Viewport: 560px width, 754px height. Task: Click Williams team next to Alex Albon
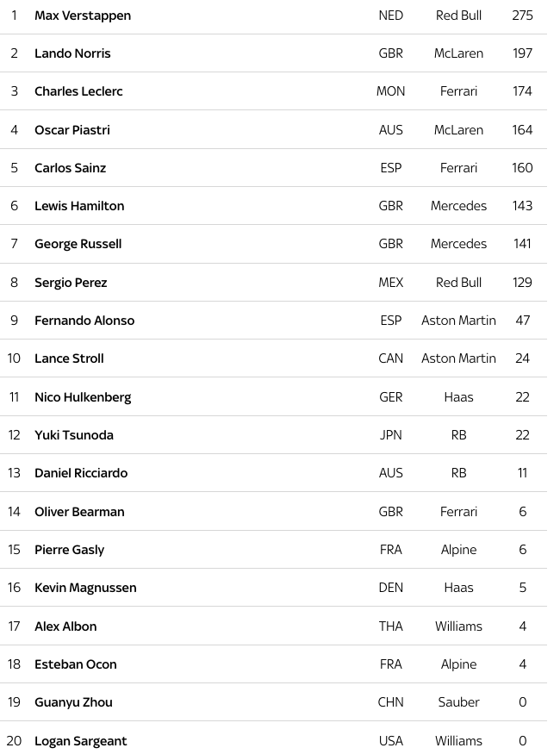click(458, 626)
